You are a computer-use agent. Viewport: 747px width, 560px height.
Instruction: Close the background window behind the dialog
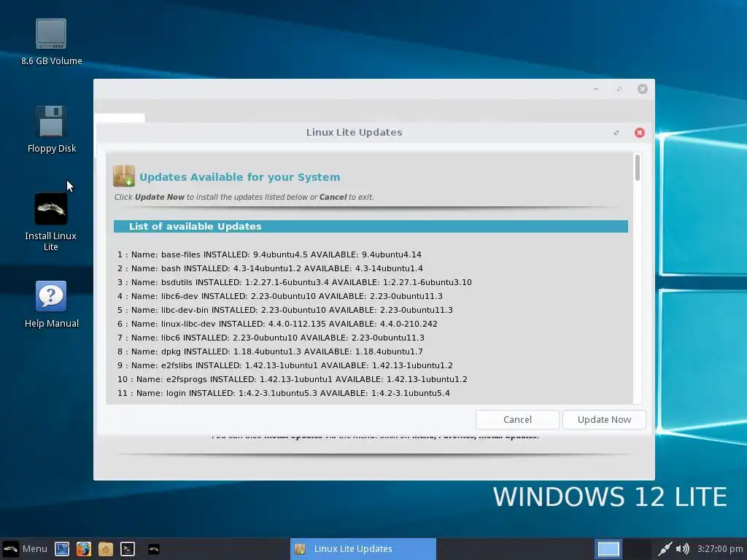click(x=643, y=89)
